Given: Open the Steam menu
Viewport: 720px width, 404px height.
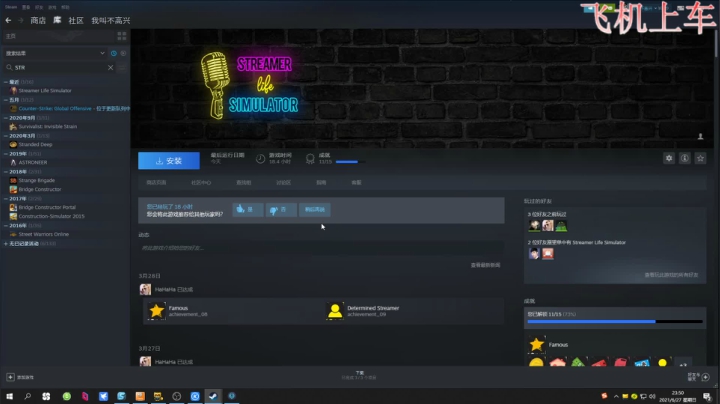Looking at the screenshot, I should pos(11,7).
